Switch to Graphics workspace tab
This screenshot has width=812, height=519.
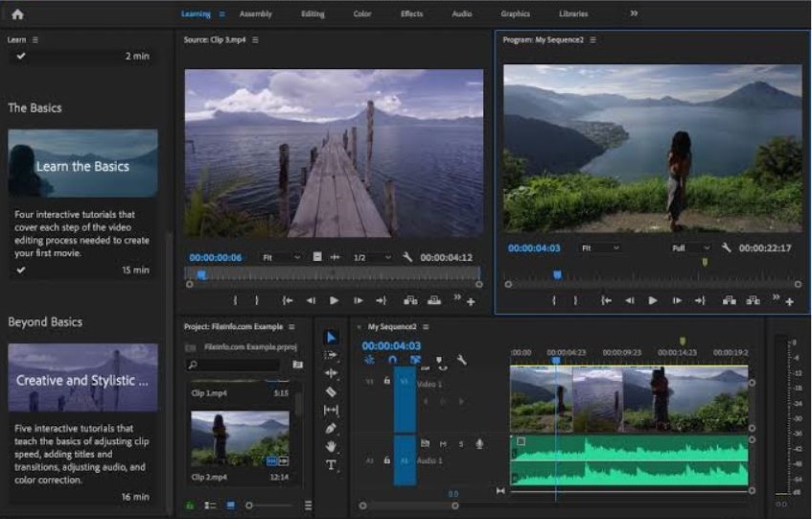(515, 14)
